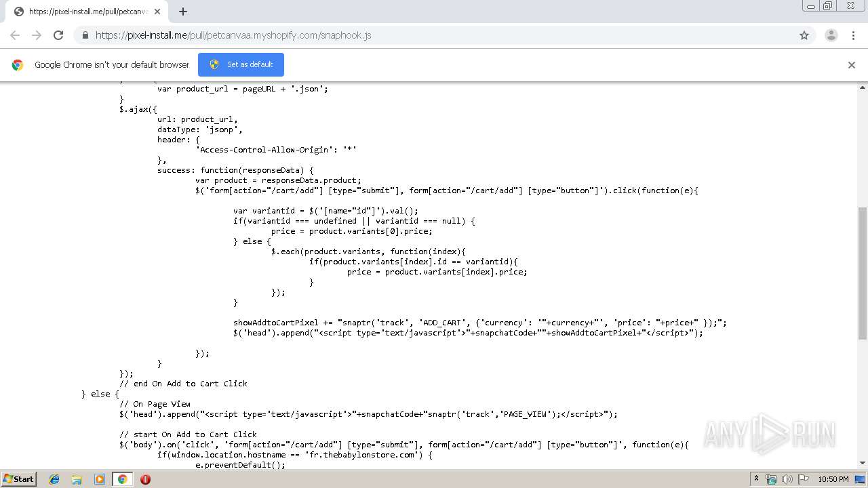Launch Internet Explorer from the taskbar
The width and height of the screenshot is (868, 488).
pyautogui.click(x=54, y=479)
